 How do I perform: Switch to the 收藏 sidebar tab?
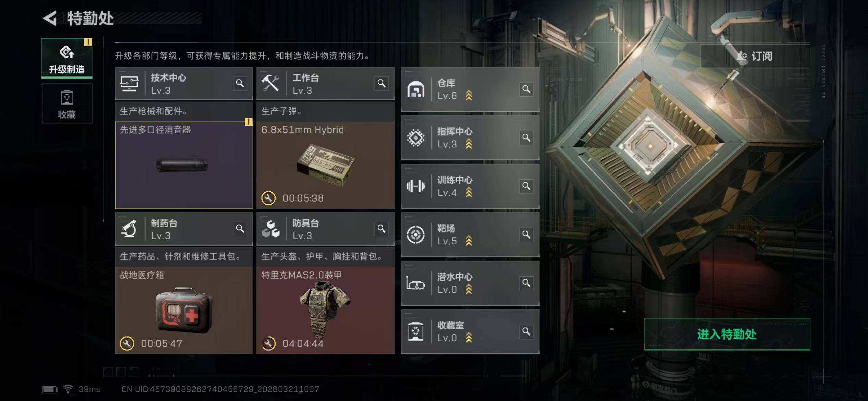67,104
